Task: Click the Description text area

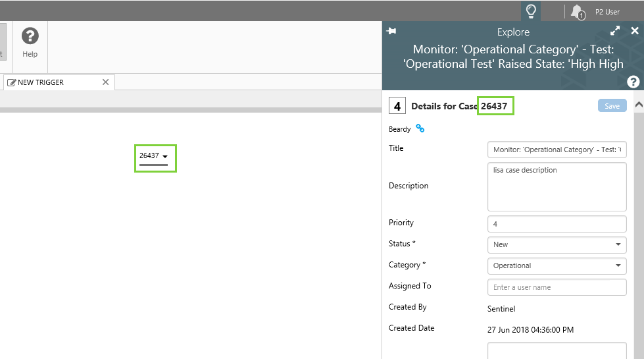Action: 557,186
